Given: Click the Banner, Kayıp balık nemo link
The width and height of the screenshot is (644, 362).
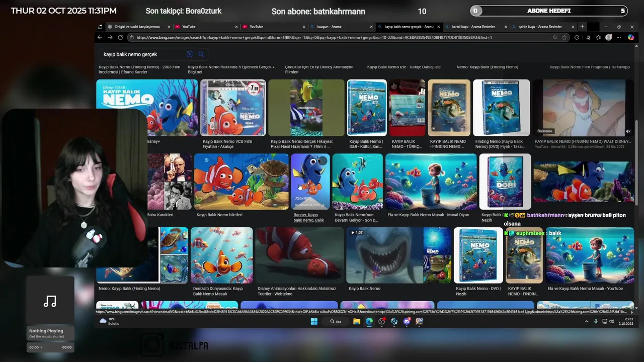Looking at the screenshot, I should [309, 217].
